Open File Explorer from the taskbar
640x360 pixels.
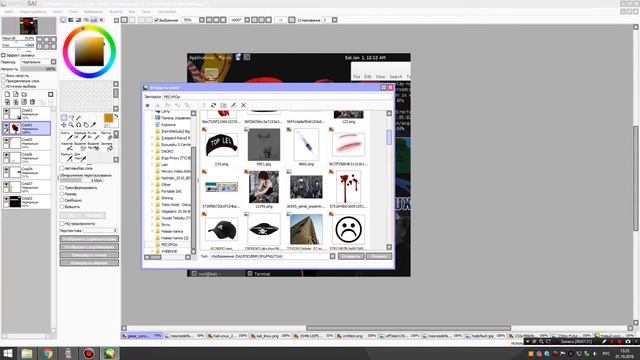click(x=27, y=353)
